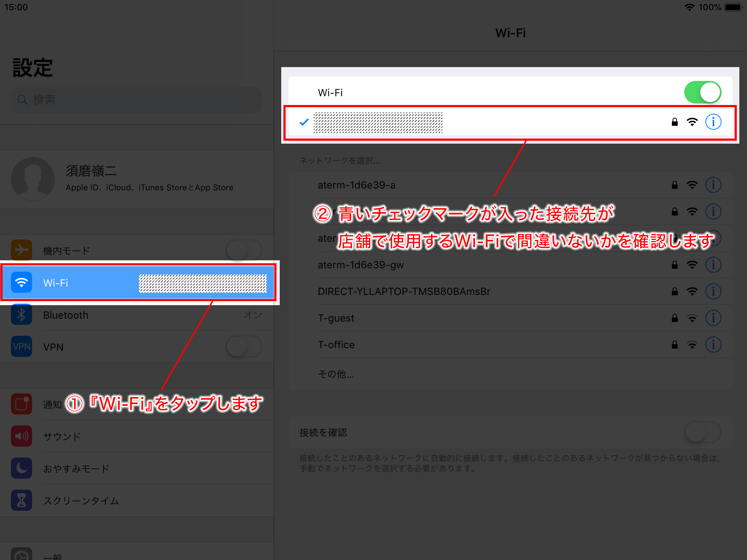Tap the 15:00 clock in status bar
Image resolution: width=747 pixels, height=560 pixels.
click(16, 7)
